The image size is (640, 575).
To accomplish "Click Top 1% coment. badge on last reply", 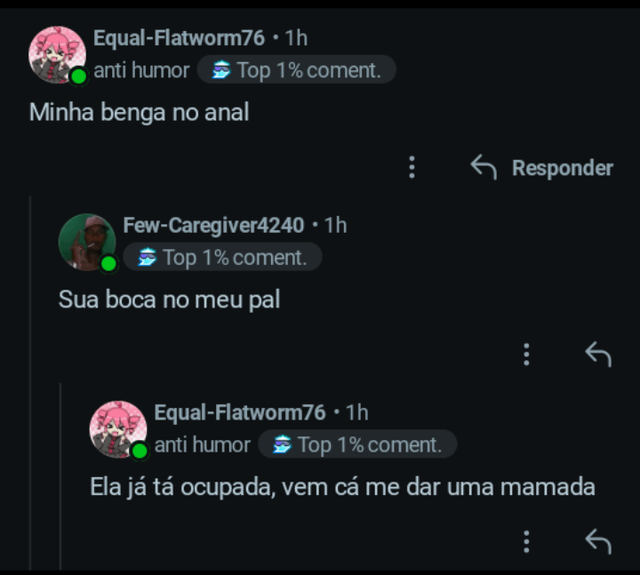I will [357, 444].
